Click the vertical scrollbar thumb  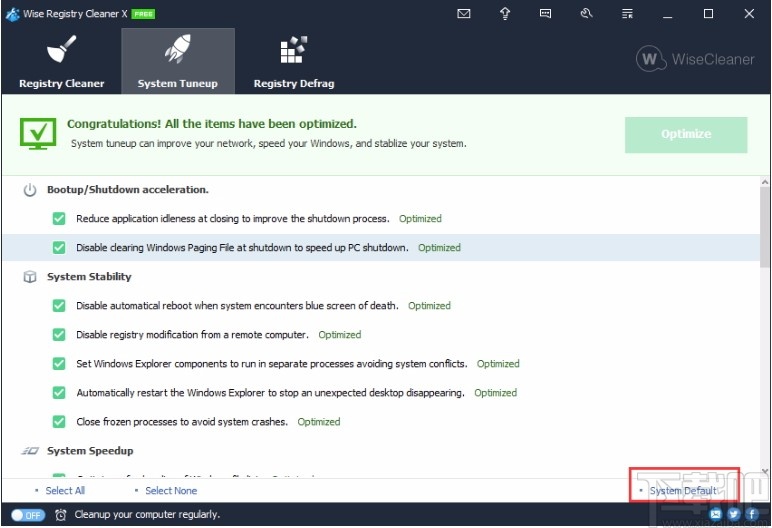pos(765,228)
